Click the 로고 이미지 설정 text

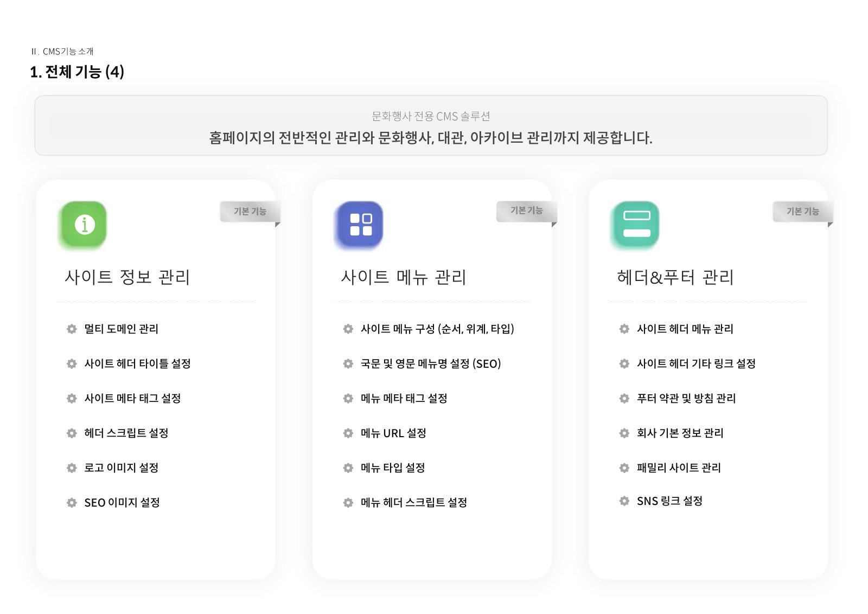[122, 468]
